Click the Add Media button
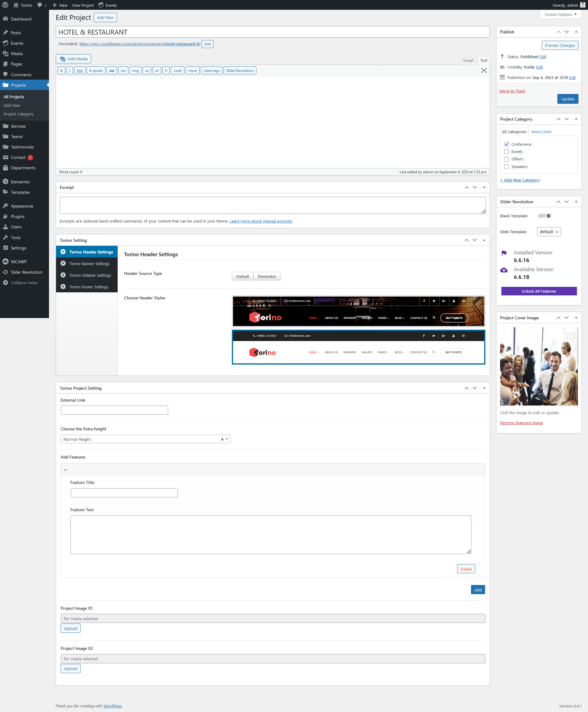The image size is (588, 712). pos(73,59)
